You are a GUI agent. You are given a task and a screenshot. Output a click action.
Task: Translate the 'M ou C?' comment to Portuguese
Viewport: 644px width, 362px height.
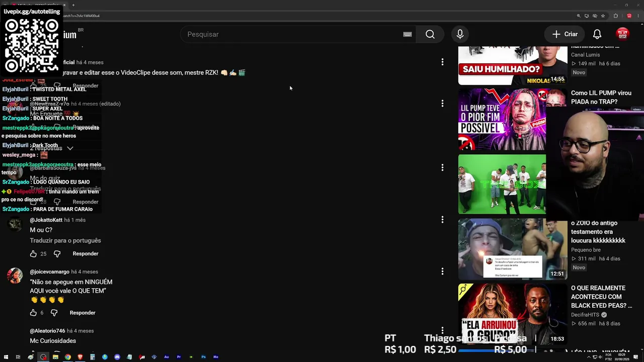point(65,241)
